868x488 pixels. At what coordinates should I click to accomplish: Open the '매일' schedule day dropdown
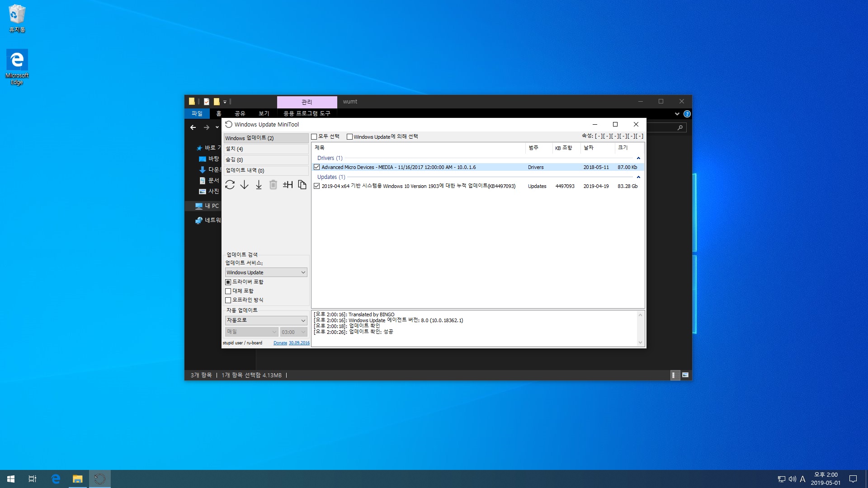(251, 332)
